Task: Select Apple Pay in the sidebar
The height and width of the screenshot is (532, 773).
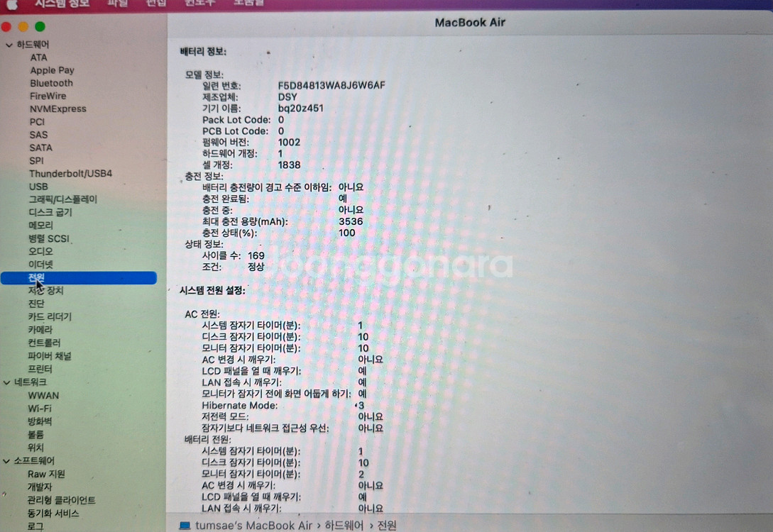Action: pos(52,70)
